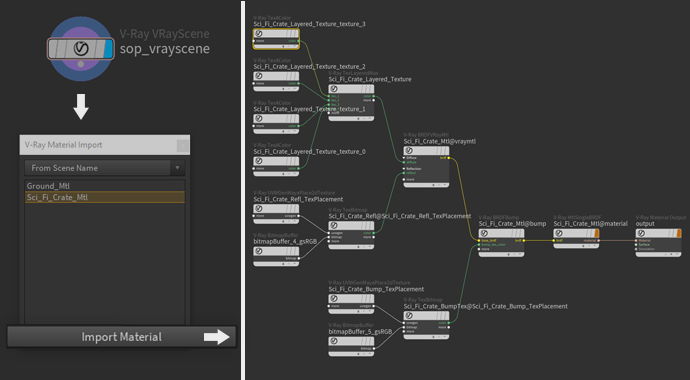Toggle orange flag on output node
The width and height of the screenshot is (690, 380).
pos(679,233)
